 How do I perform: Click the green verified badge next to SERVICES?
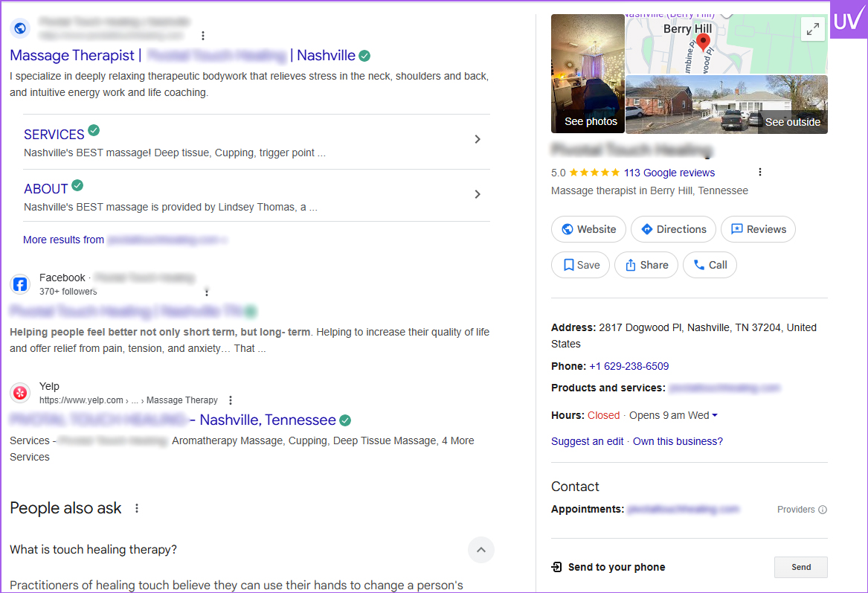click(94, 130)
